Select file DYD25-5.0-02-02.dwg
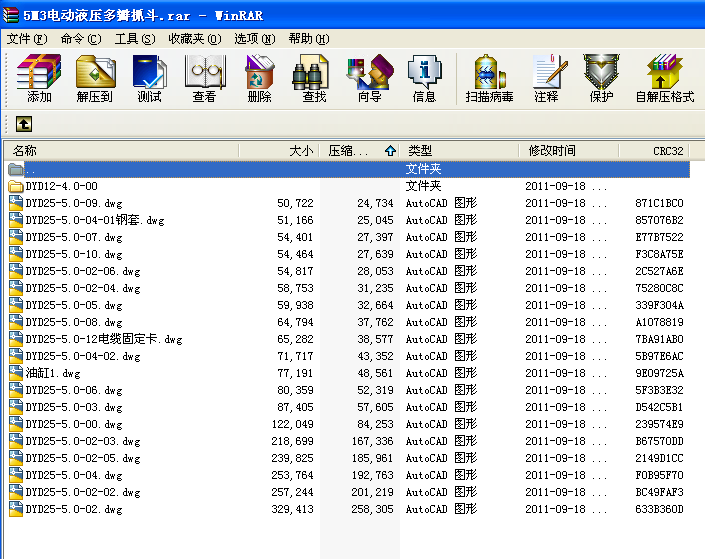The image size is (705, 559). point(83,492)
